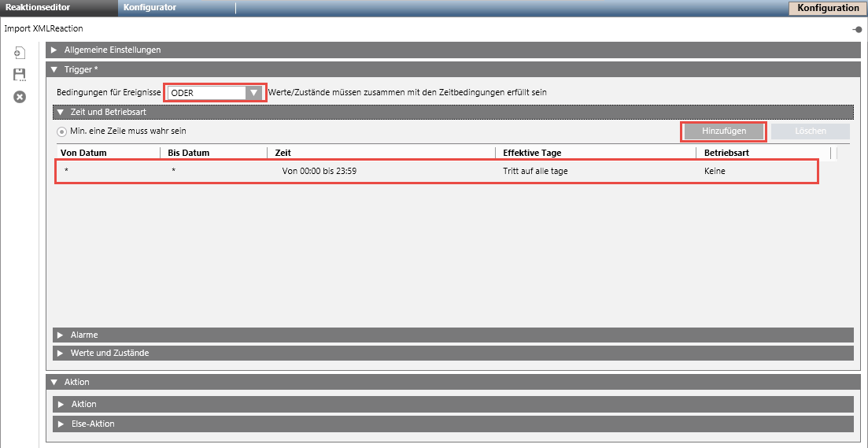Screen dimensions: 868x448
Task: Select the Reaktionseditor tab
Action: (x=39, y=8)
